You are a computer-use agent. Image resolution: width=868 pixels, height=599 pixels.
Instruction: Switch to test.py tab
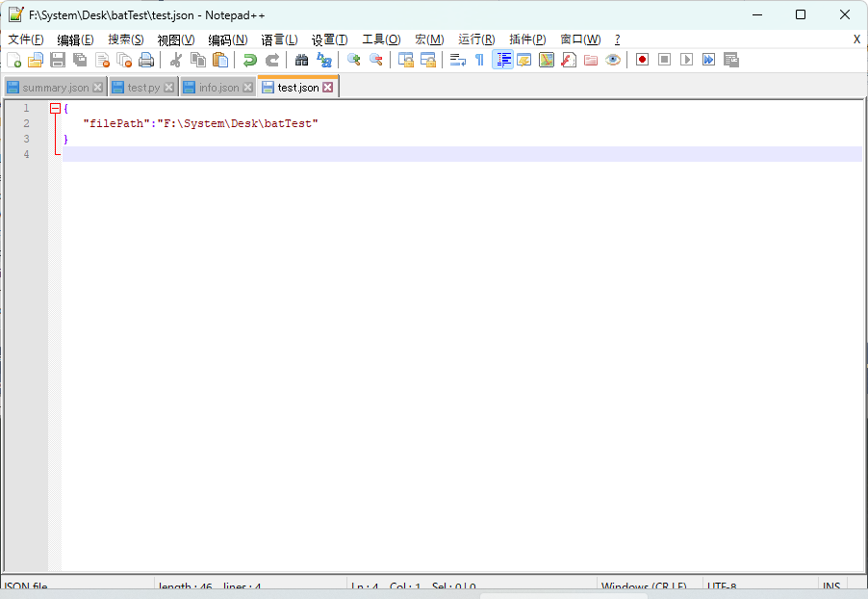[x=142, y=88]
